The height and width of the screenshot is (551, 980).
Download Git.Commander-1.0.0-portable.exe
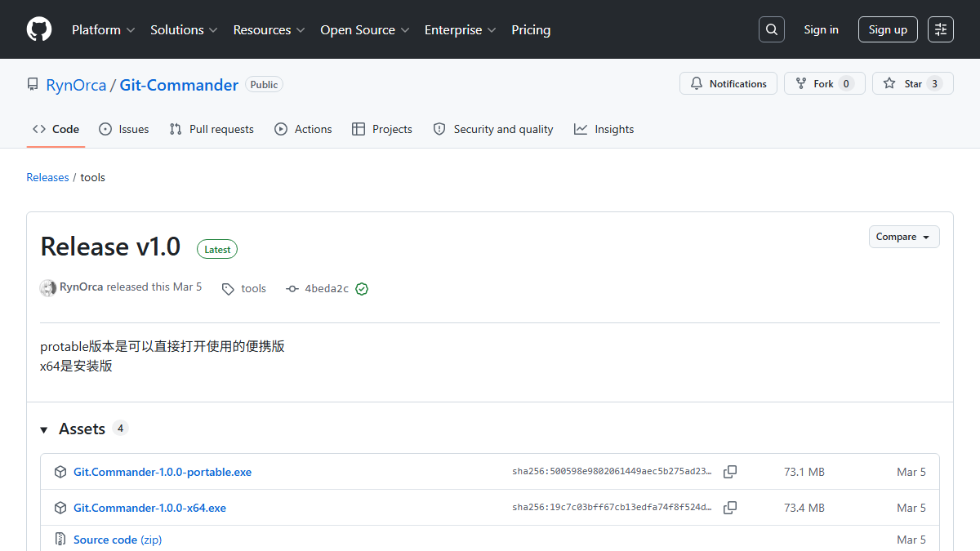pos(163,472)
